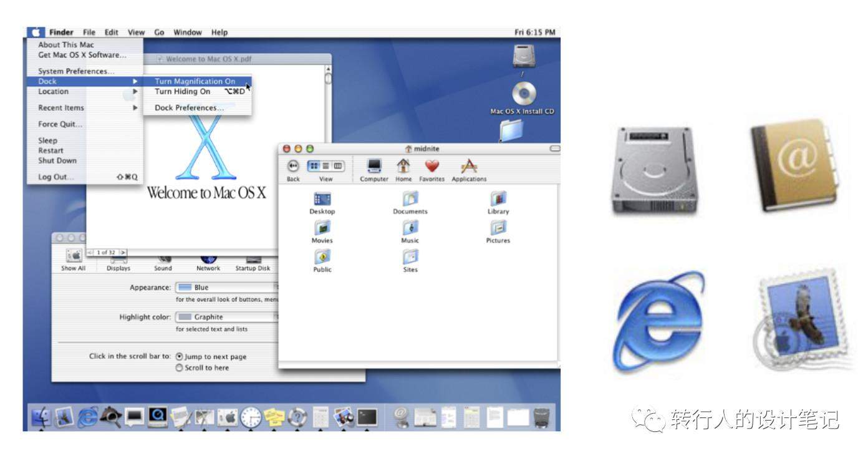The width and height of the screenshot is (868, 458).
Task: Open Sound pane in System Preferences
Action: pos(163,263)
